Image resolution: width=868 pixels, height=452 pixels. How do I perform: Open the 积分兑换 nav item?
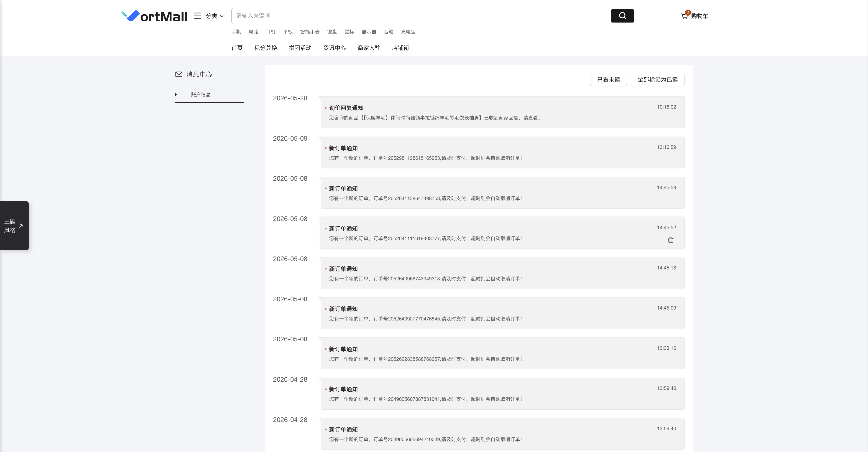click(266, 48)
